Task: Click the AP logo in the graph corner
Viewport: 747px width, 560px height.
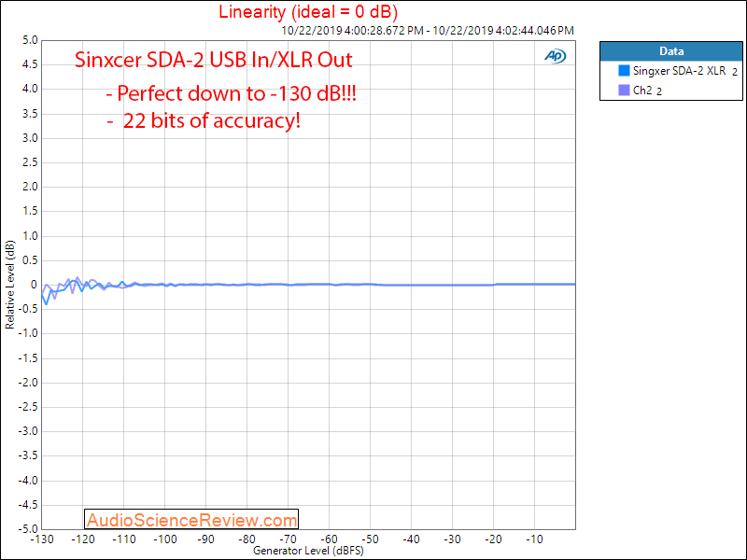Action: [x=556, y=56]
